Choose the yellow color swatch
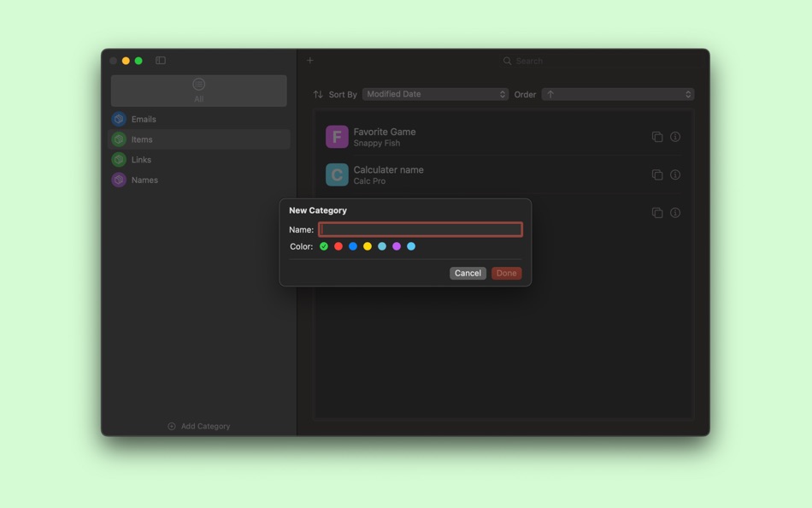This screenshot has height=508, width=812. coord(368,246)
